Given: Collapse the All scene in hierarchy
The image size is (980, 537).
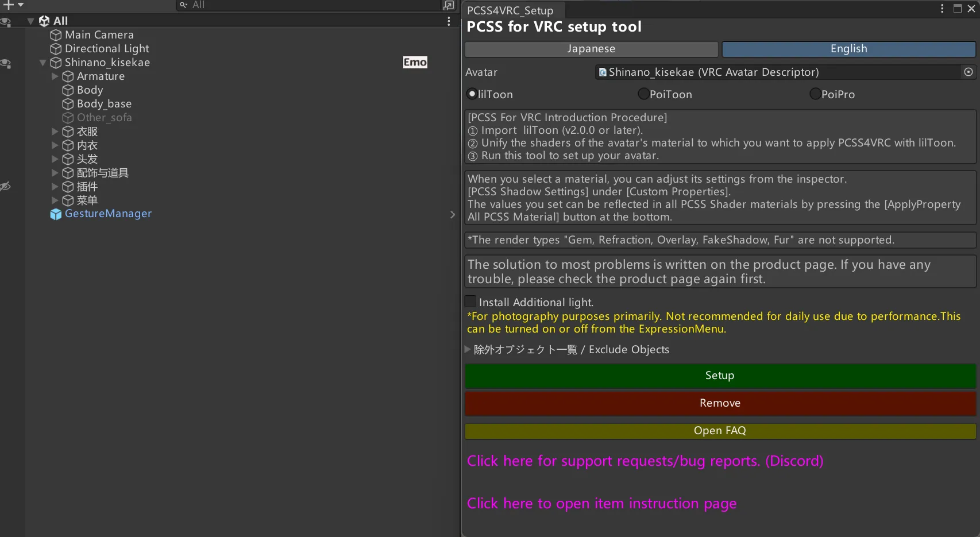Looking at the screenshot, I should pos(30,21).
